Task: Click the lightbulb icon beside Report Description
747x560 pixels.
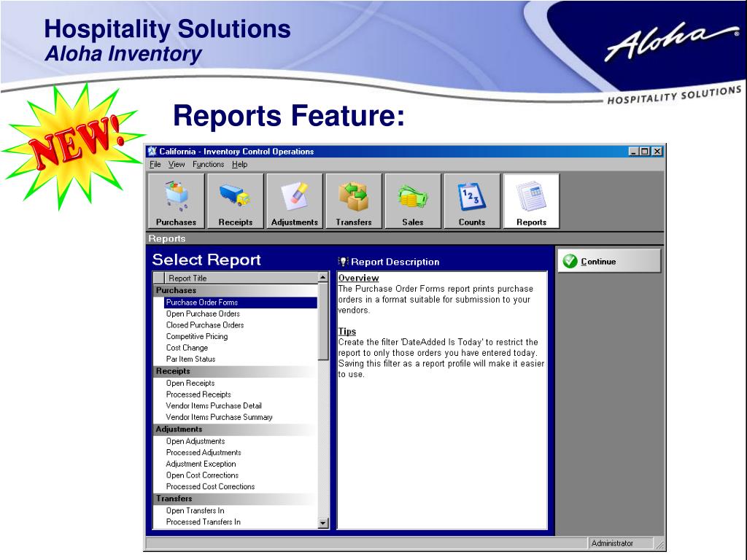Action: [343, 262]
